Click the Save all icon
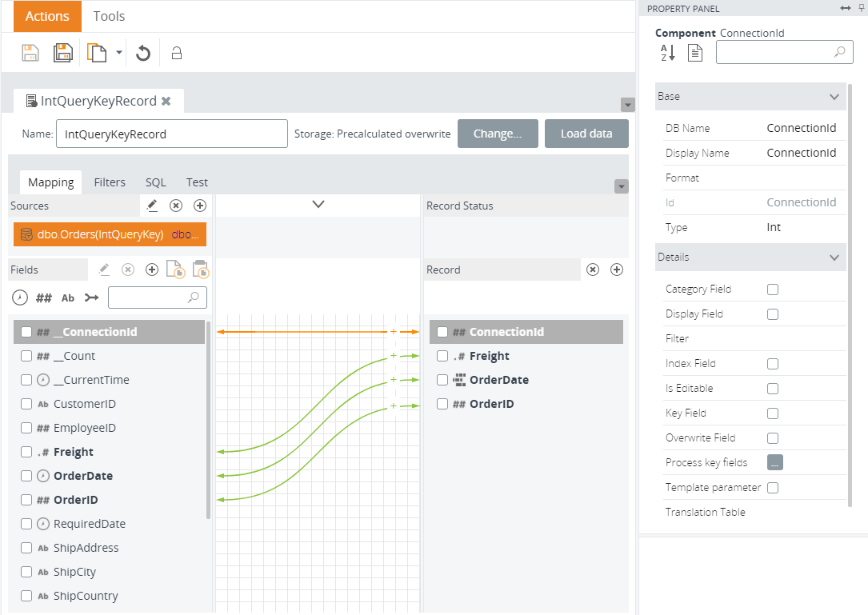This screenshot has height=615, width=868. click(63, 53)
